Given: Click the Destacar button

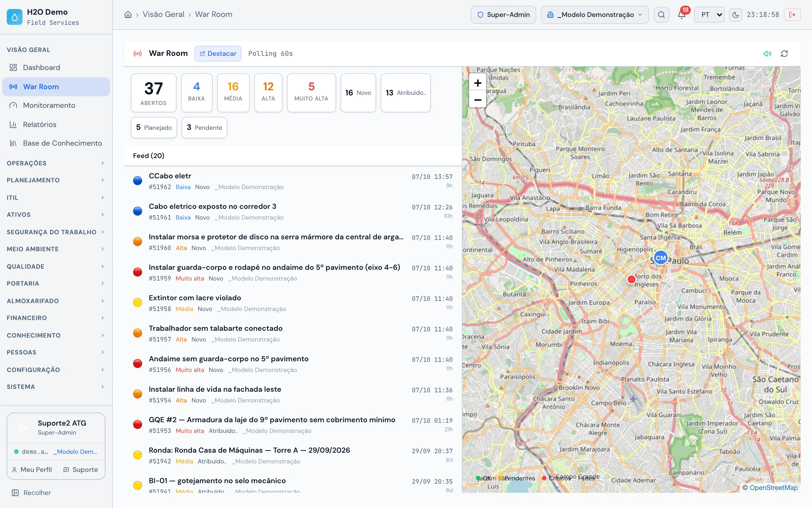Looking at the screenshot, I should pyautogui.click(x=218, y=54).
